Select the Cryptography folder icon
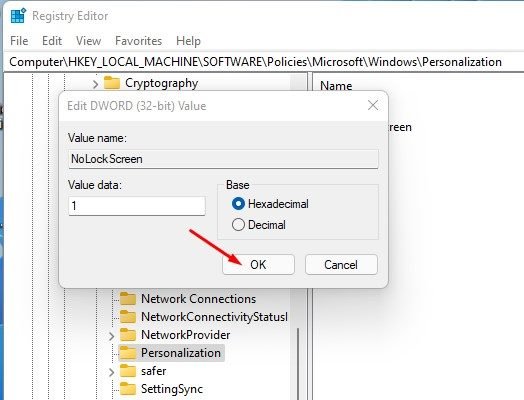Screen dimensions: 524x400 coord(112,83)
